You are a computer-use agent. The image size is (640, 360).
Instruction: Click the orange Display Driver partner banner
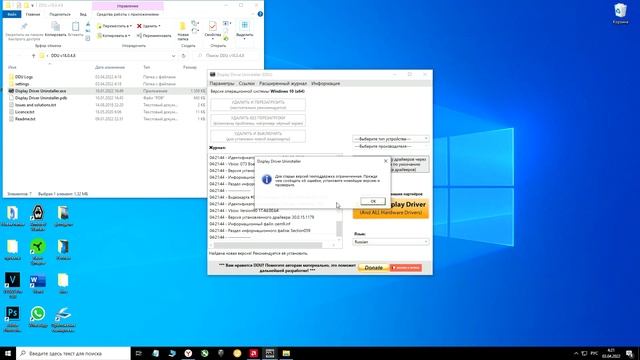click(391, 209)
